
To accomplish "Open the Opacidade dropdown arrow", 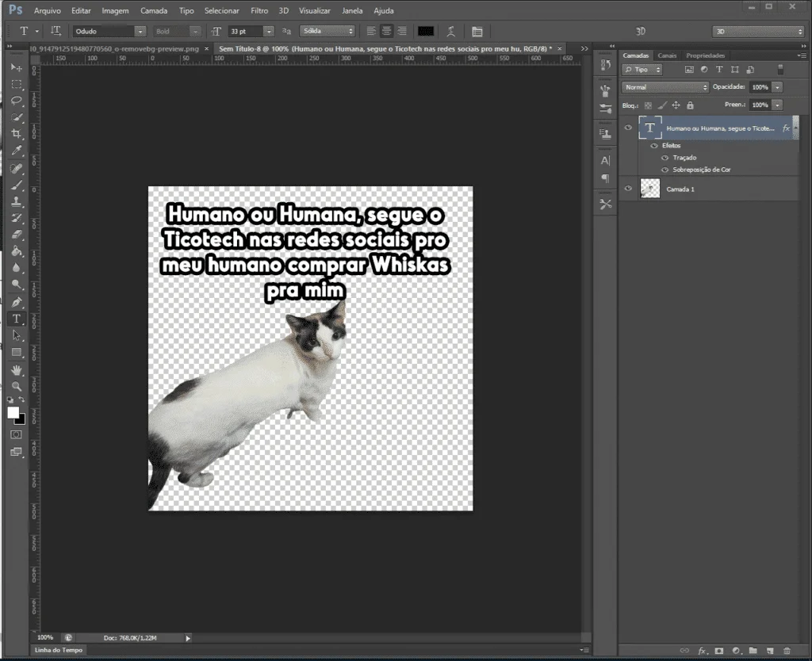I will coord(777,87).
